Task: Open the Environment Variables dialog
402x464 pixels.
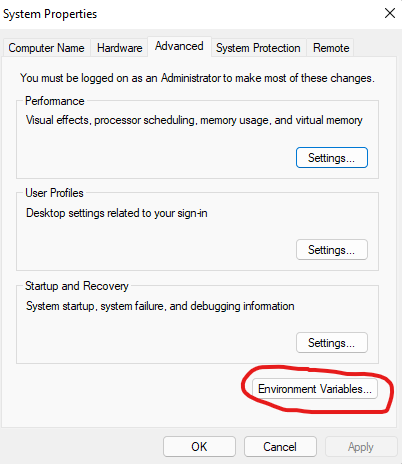Action: [x=315, y=389]
